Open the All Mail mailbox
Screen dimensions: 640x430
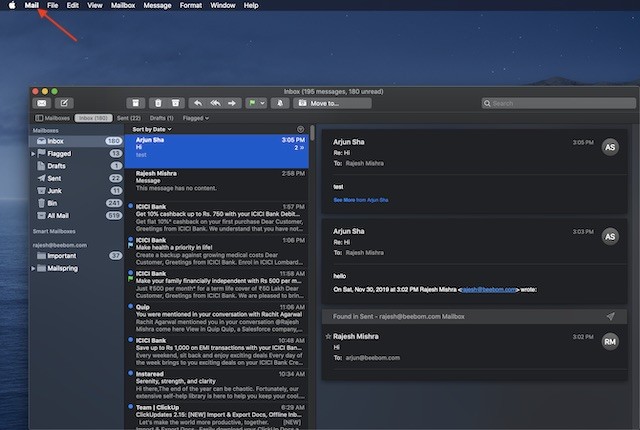[x=76, y=215]
